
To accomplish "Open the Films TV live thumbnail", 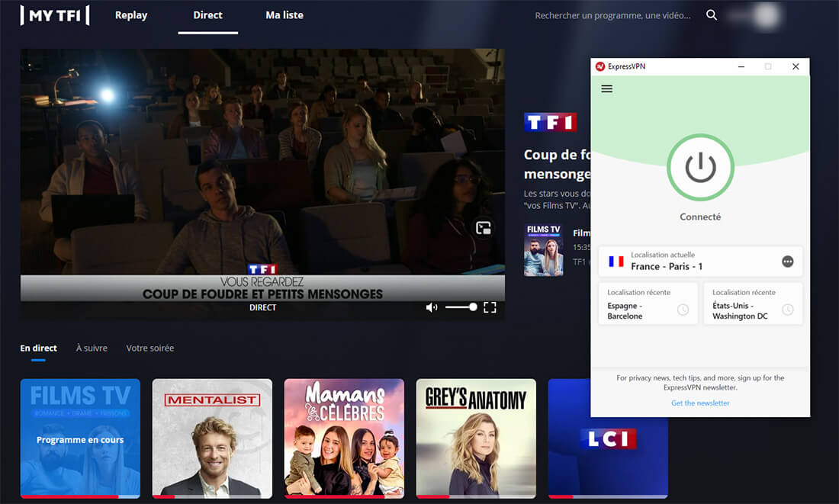I will coord(80,438).
